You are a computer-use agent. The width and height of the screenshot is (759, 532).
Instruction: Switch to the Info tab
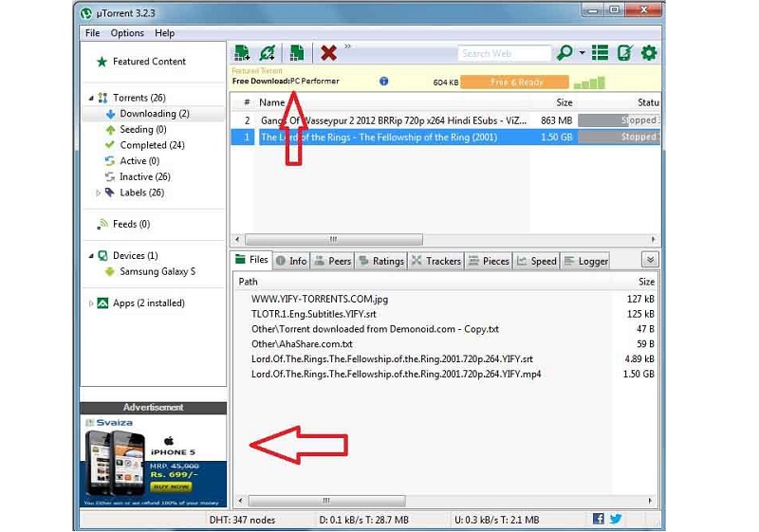(x=291, y=261)
